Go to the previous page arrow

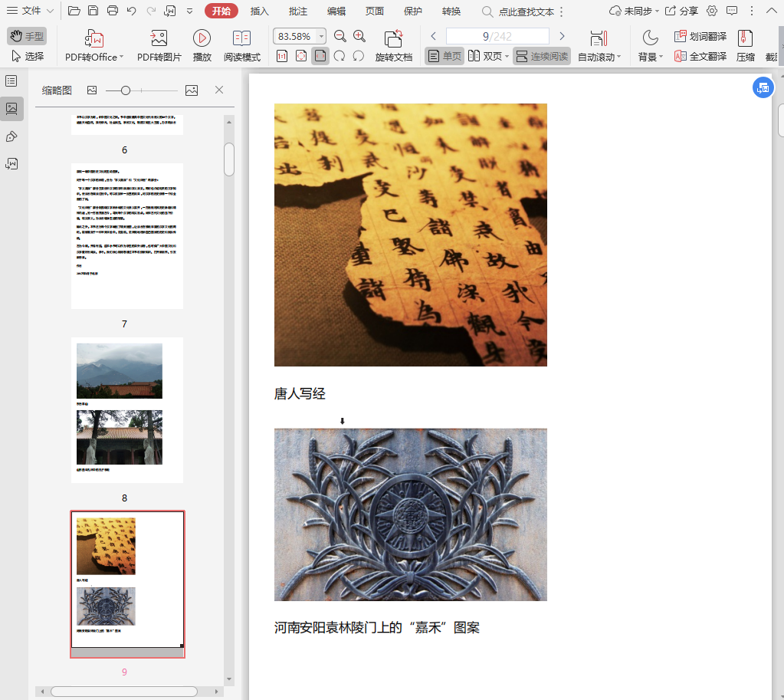tap(434, 36)
